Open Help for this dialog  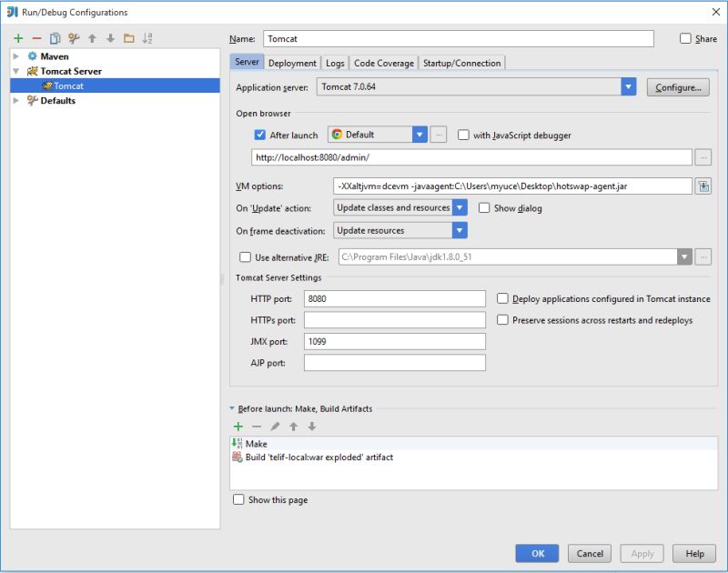click(x=694, y=553)
